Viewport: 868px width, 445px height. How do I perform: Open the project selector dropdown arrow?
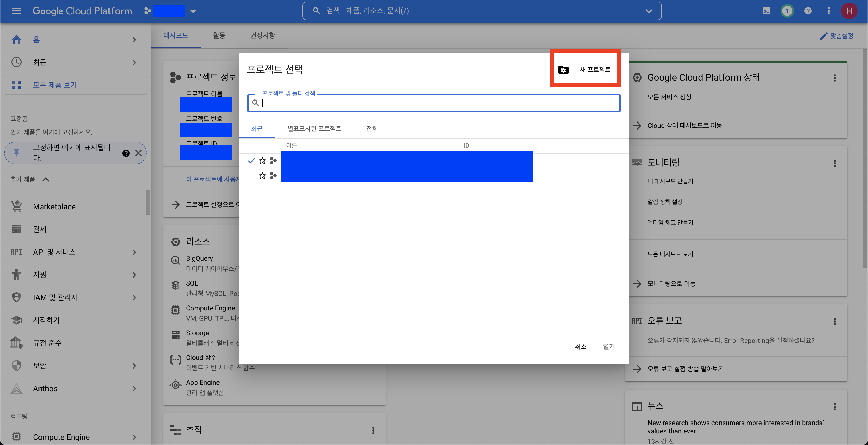click(x=193, y=11)
